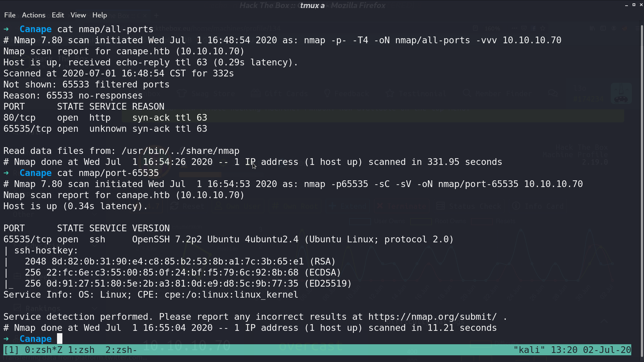Maximize the terminal window
Viewport: 644px width, 362px height.
click(634, 5)
